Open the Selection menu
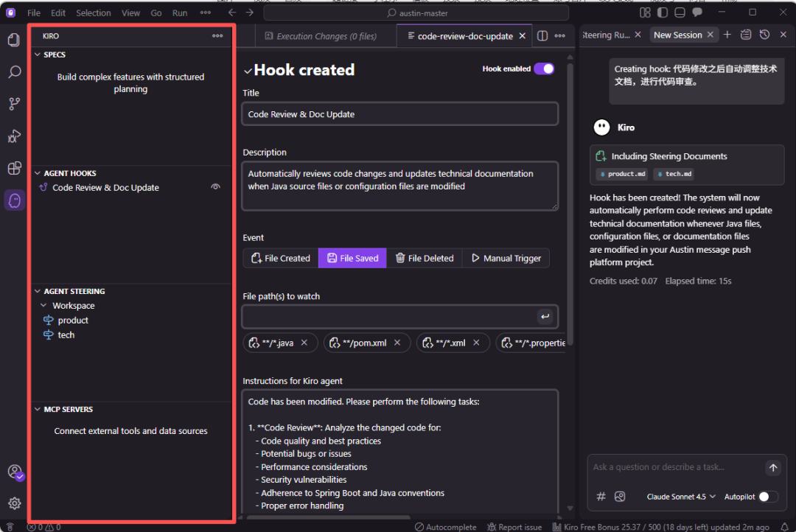The width and height of the screenshot is (796, 532). [94, 13]
